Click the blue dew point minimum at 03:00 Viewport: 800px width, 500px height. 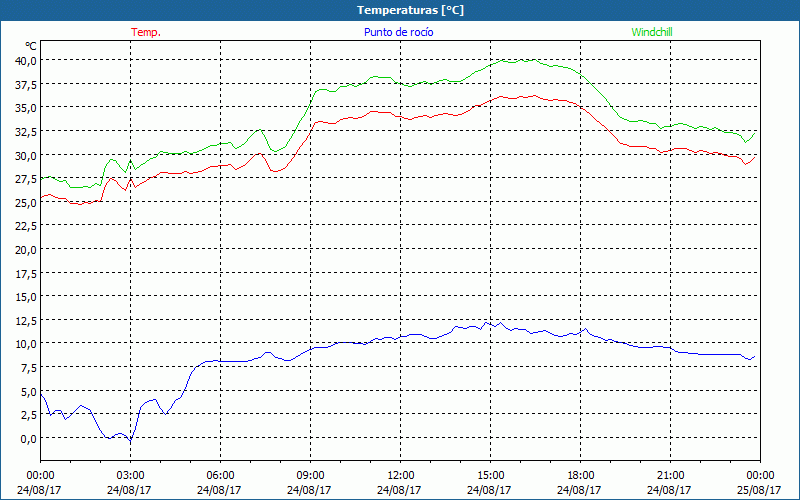pos(130,440)
